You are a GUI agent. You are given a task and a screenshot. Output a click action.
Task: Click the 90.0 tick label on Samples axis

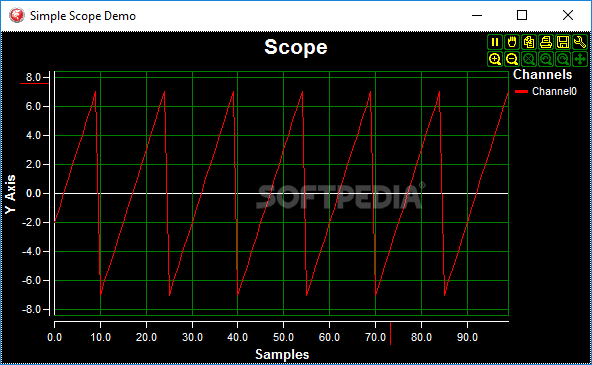pos(467,337)
